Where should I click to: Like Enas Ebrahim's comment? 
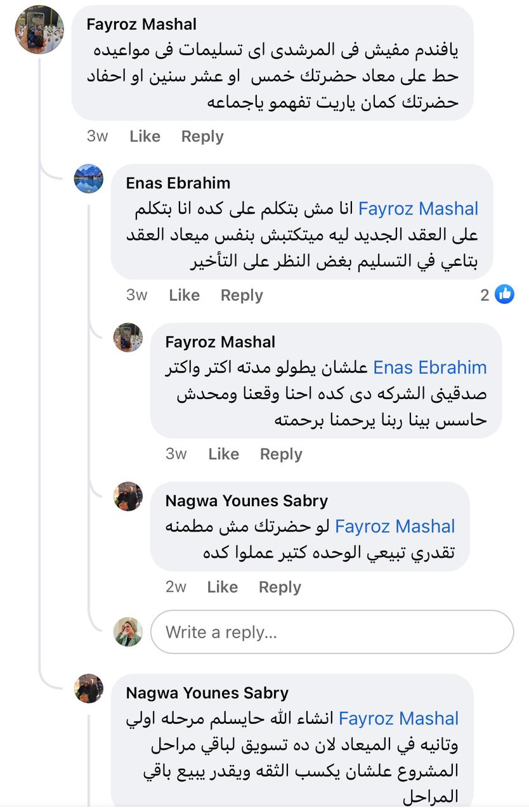(x=184, y=295)
